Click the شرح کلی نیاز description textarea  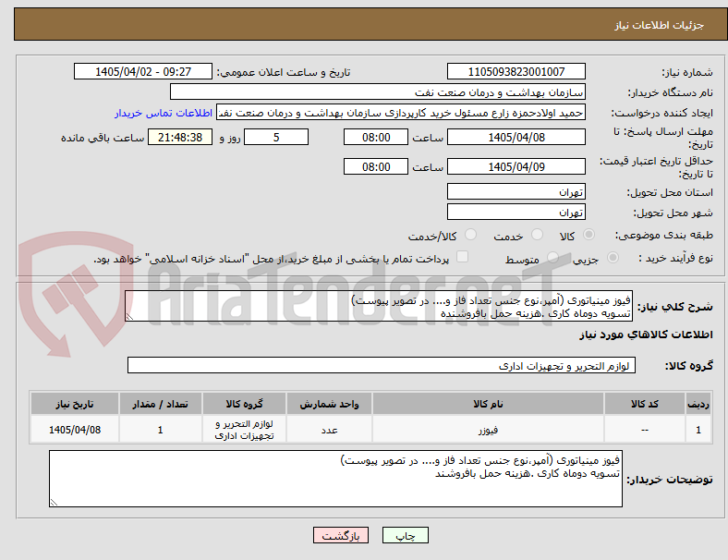click(379, 307)
